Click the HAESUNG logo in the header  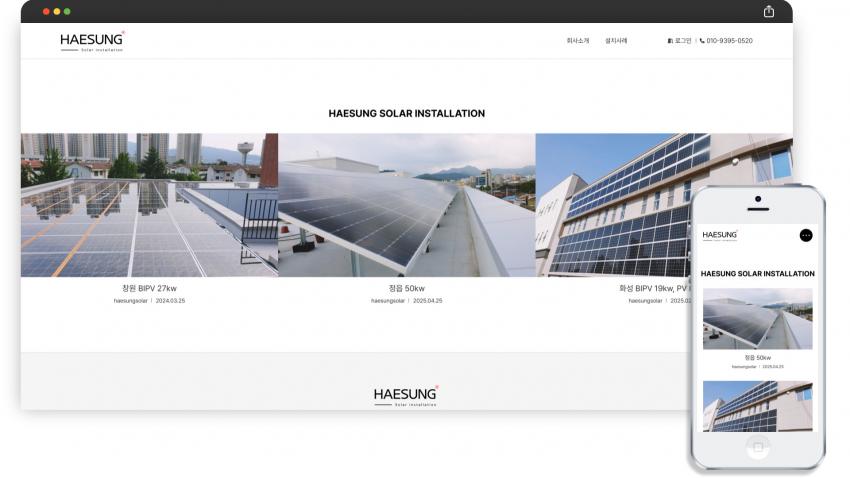point(92,42)
